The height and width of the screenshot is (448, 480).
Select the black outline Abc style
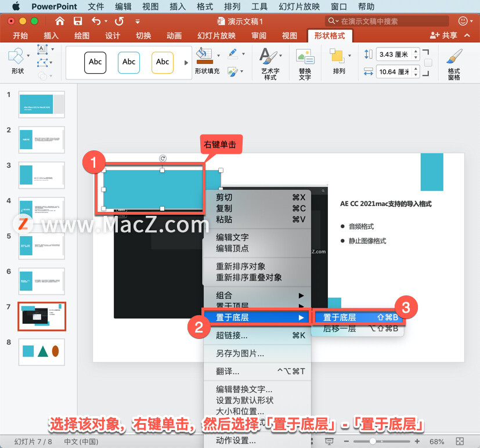coord(95,63)
